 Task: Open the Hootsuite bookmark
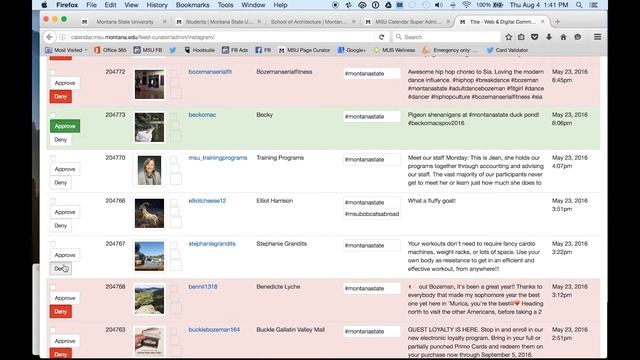[x=199, y=50]
